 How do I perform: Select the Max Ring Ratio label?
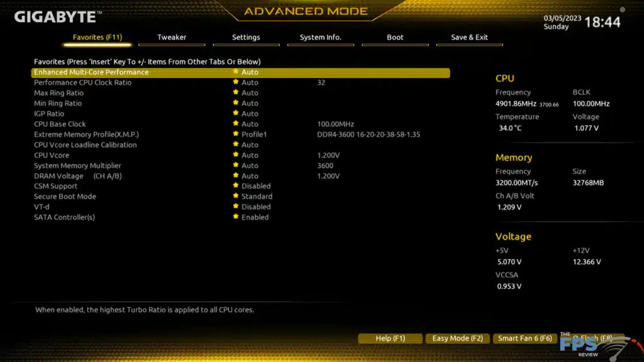(x=58, y=93)
